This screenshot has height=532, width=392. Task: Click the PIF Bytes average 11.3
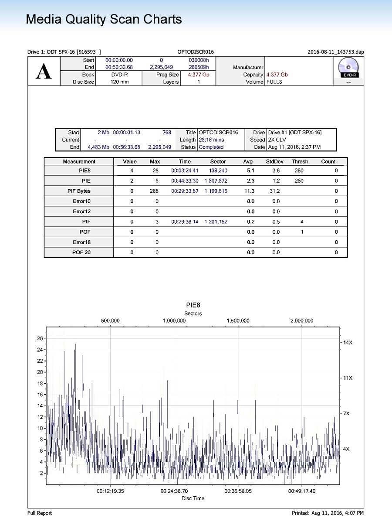(x=250, y=191)
